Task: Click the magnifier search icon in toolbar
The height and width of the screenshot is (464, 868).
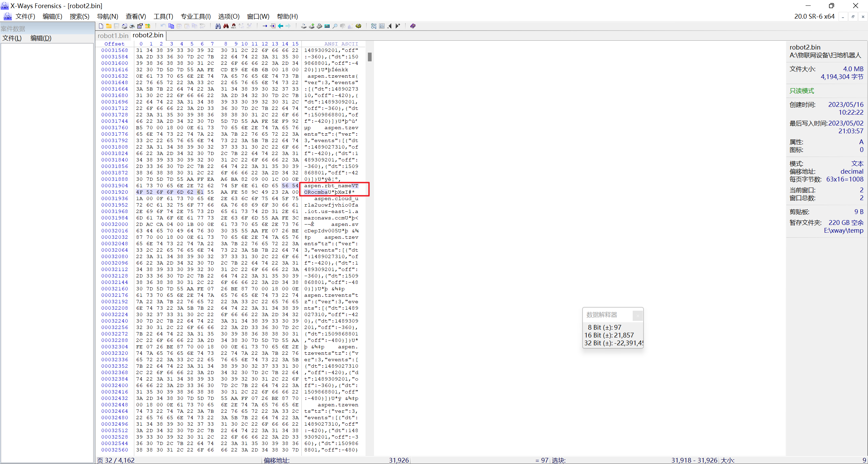Action: 335,26
